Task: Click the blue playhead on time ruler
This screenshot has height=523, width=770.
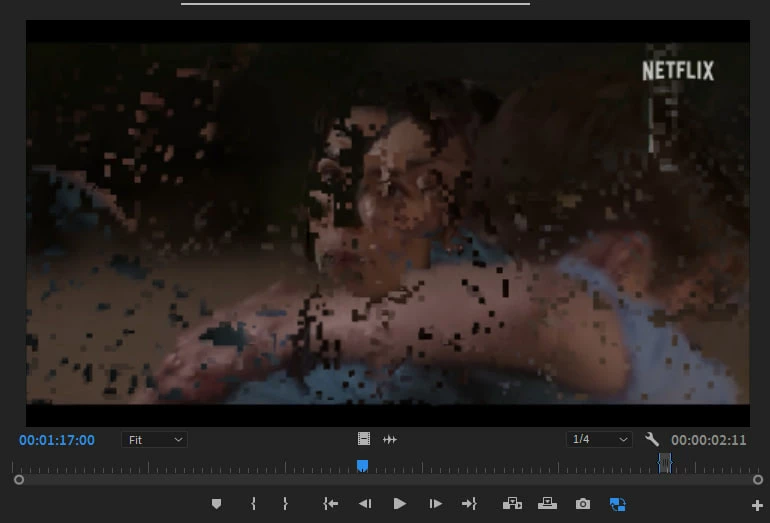Action: tap(362, 466)
